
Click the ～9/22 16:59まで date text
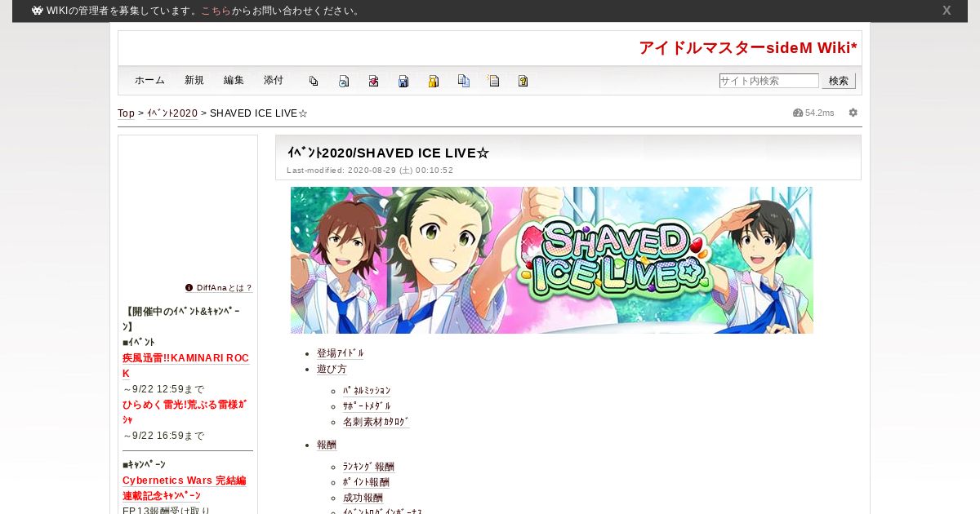pos(163,436)
